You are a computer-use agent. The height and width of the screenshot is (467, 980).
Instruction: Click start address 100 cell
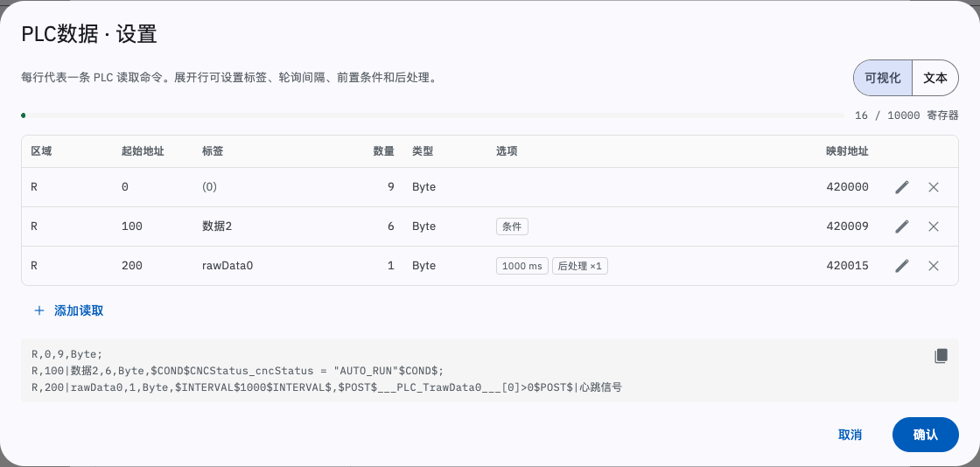(x=132, y=227)
